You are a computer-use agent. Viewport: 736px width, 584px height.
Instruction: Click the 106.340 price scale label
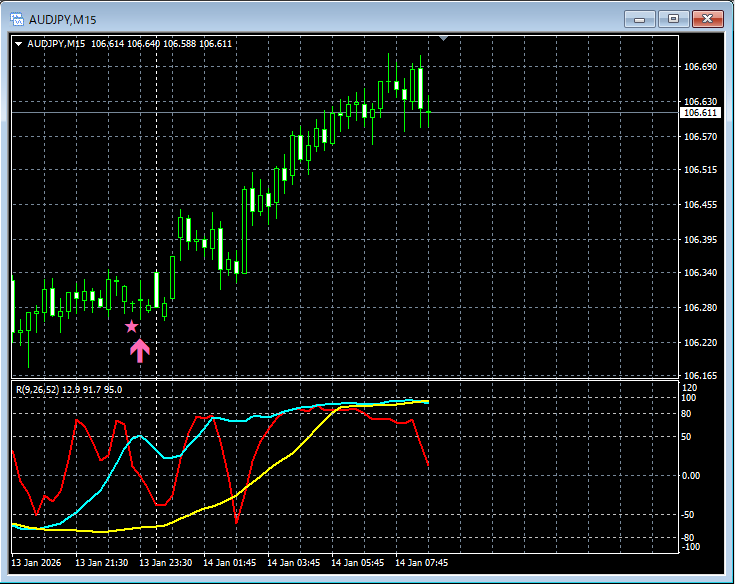(x=700, y=272)
